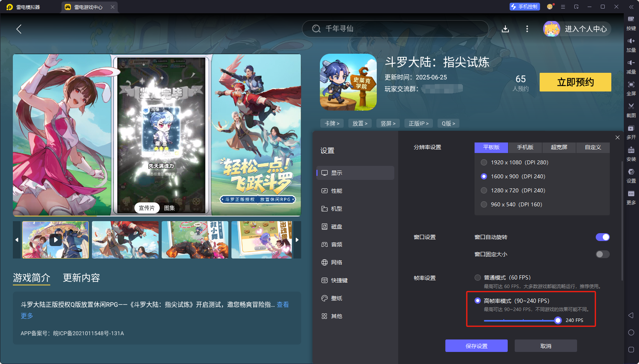
Task: Close the settings panel with X
Action: pyautogui.click(x=617, y=137)
